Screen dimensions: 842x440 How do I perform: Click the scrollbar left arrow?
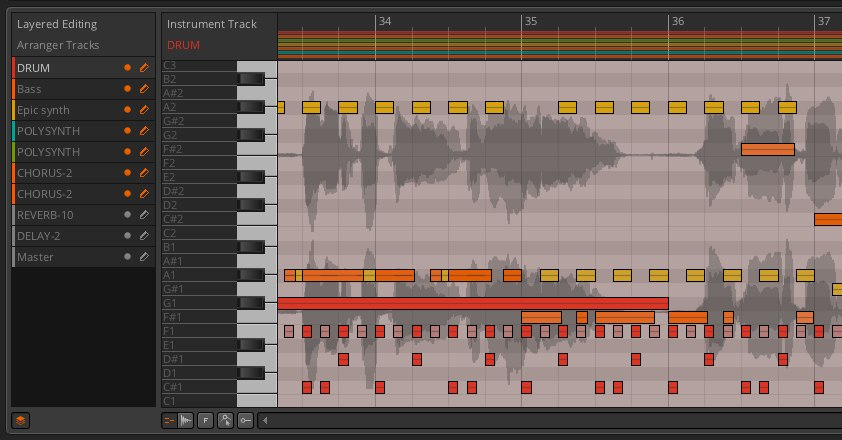pyautogui.click(x=265, y=421)
